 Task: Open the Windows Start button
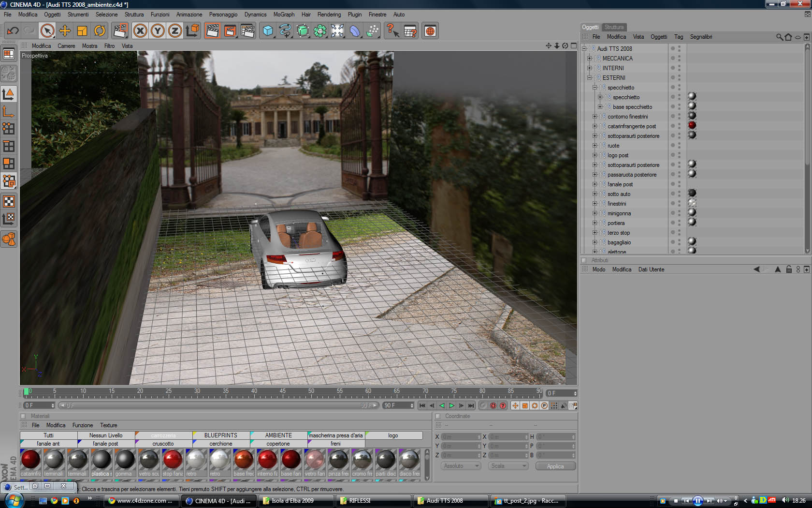[x=13, y=500]
